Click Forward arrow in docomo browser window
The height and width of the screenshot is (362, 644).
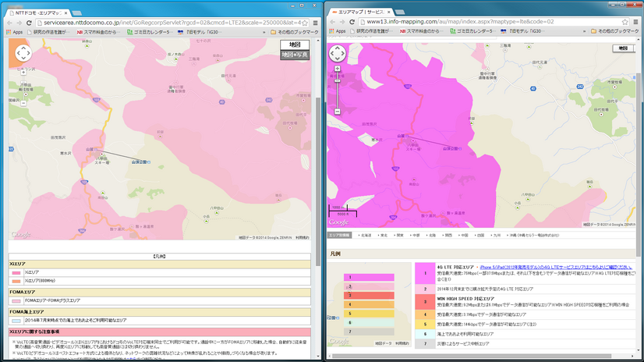[19, 23]
